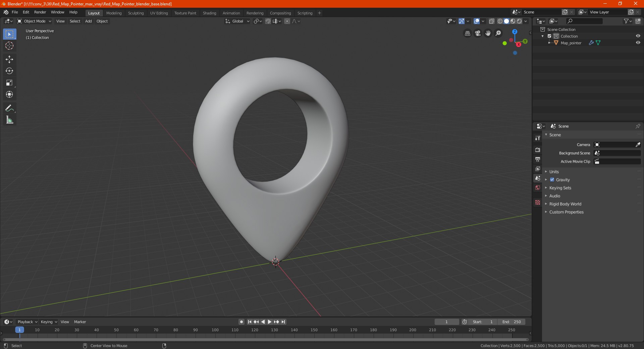Switch to camera view icon

pyautogui.click(x=478, y=33)
